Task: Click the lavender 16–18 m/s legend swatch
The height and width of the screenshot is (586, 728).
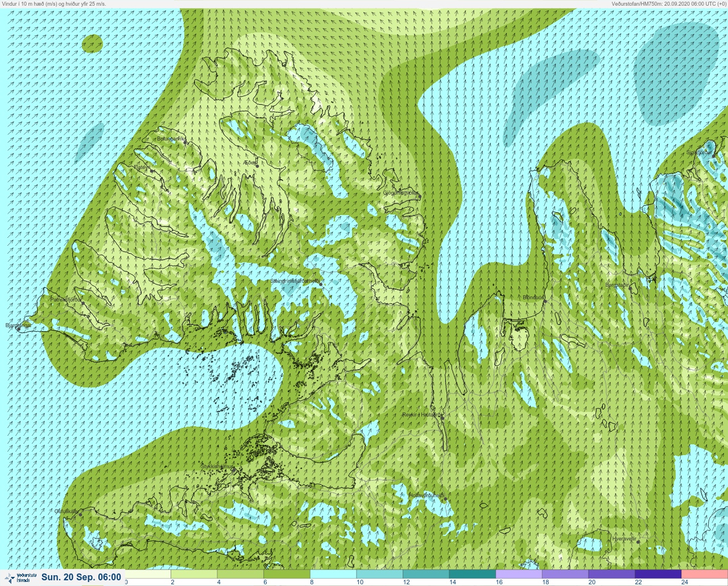Action: (519, 574)
